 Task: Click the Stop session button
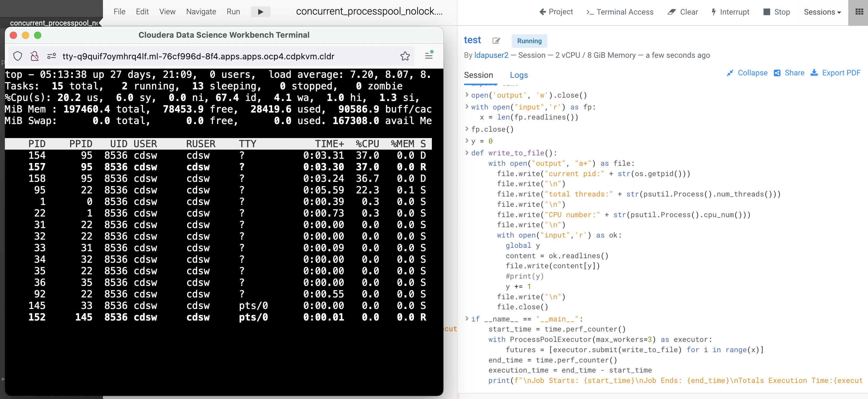click(776, 12)
